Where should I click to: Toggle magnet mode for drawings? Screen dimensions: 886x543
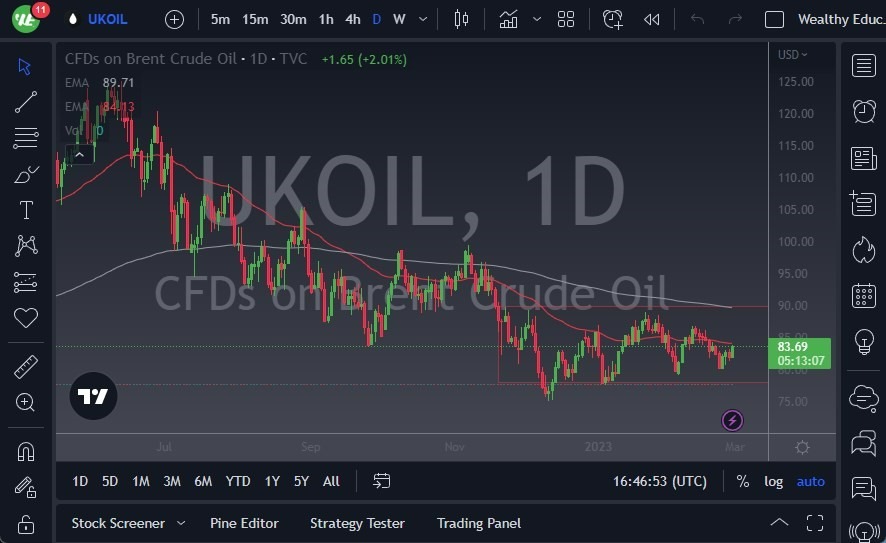click(25, 452)
